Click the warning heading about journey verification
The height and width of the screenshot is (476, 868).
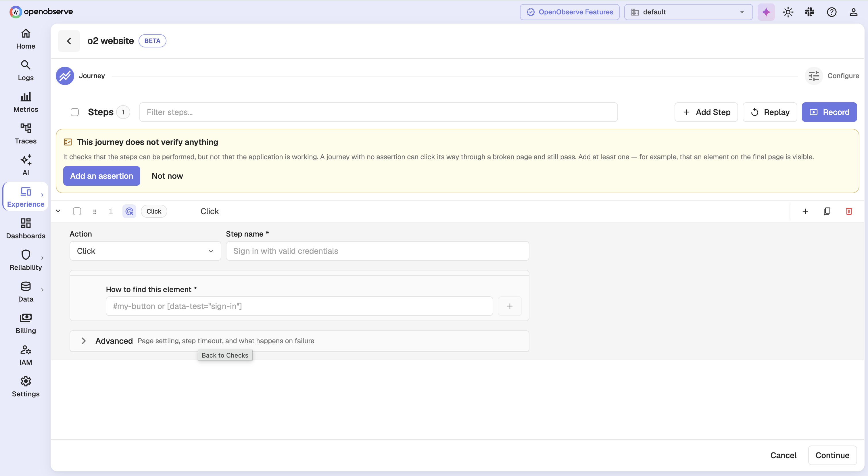click(x=147, y=142)
